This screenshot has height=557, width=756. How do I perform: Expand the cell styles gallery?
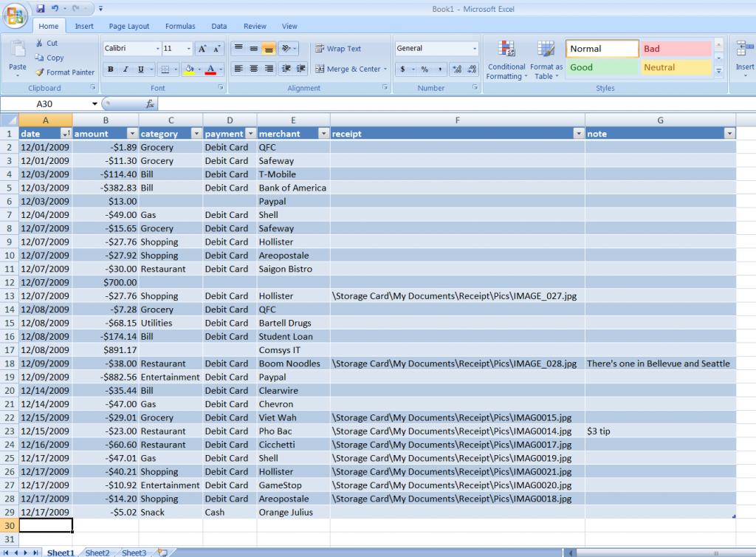click(718, 71)
